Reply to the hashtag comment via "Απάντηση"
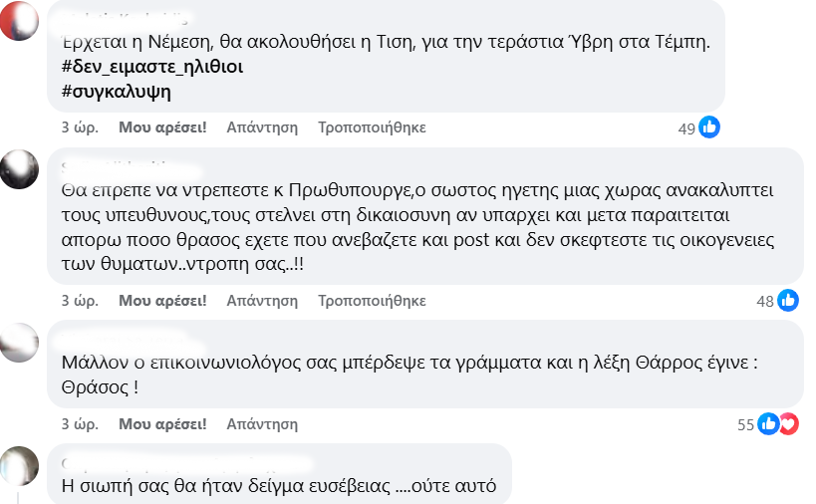The height and width of the screenshot is (504, 816). point(262,127)
